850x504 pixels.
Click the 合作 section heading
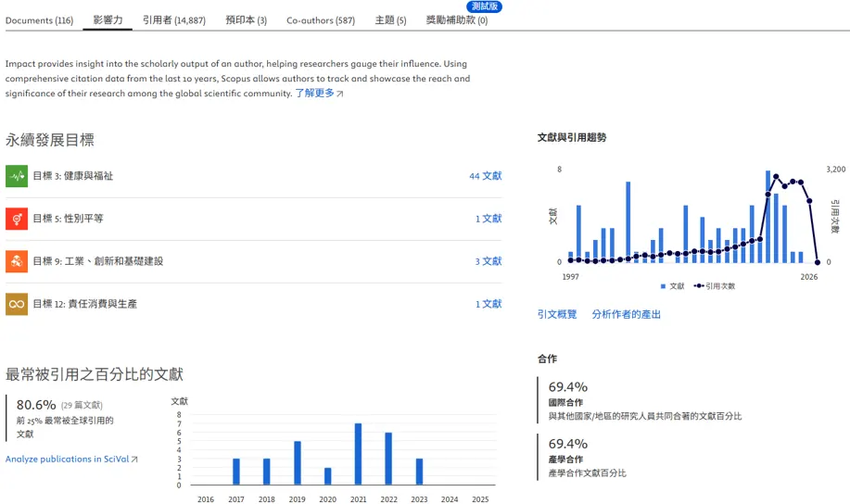pos(547,359)
